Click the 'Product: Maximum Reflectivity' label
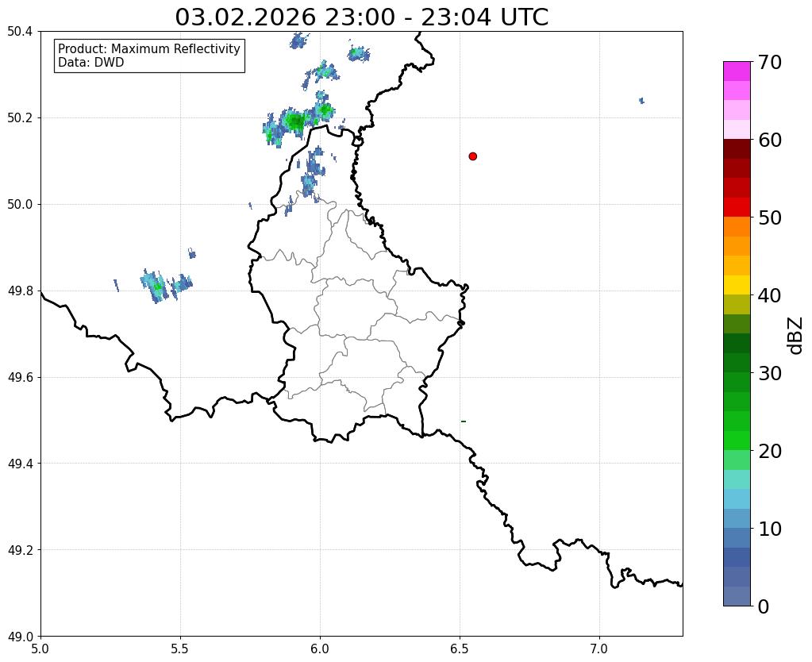The image size is (812, 662). coord(149,48)
